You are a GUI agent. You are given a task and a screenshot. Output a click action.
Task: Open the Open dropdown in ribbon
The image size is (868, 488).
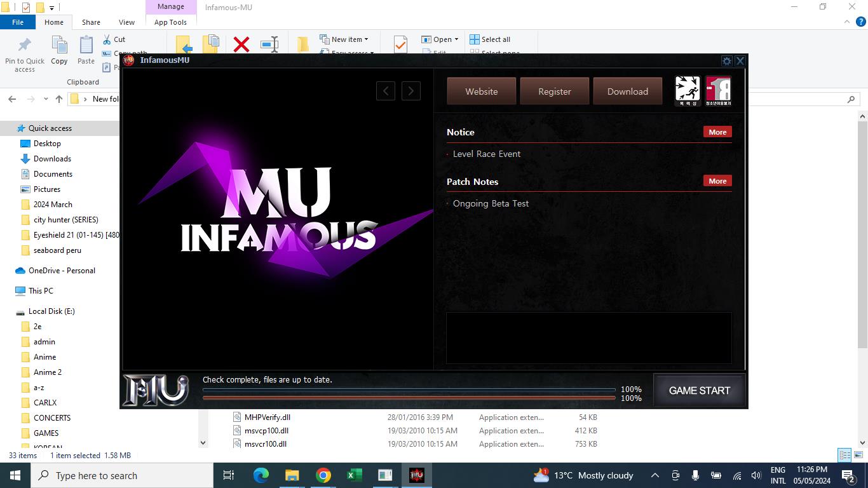[x=440, y=39]
